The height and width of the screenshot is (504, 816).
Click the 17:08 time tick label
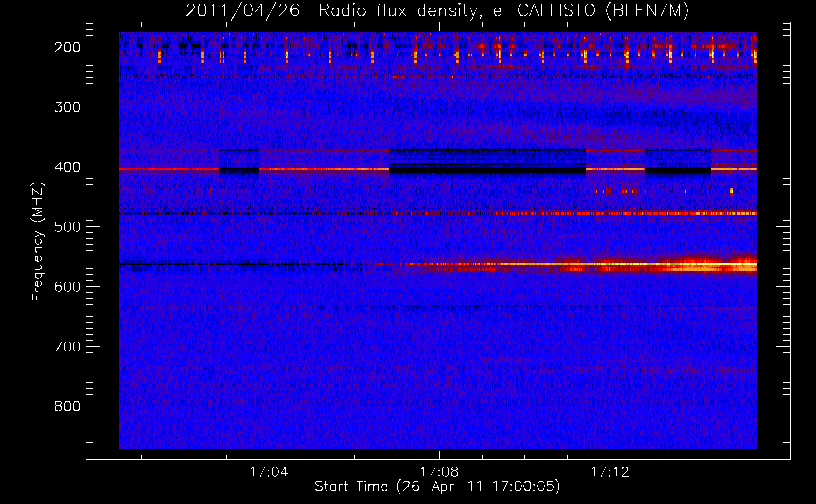coord(440,472)
